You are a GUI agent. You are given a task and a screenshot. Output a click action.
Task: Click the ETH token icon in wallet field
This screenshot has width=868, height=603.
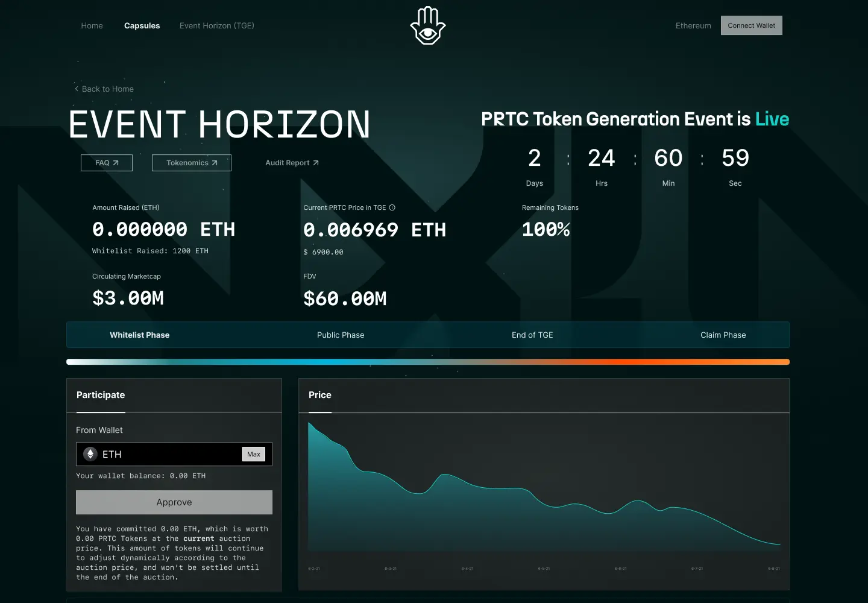pos(90,454)
